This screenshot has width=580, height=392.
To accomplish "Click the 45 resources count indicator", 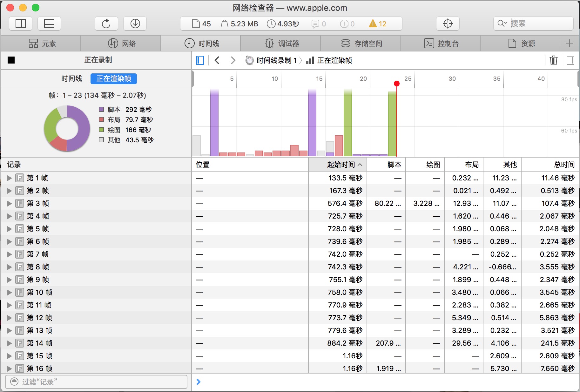I will point(201,24).
